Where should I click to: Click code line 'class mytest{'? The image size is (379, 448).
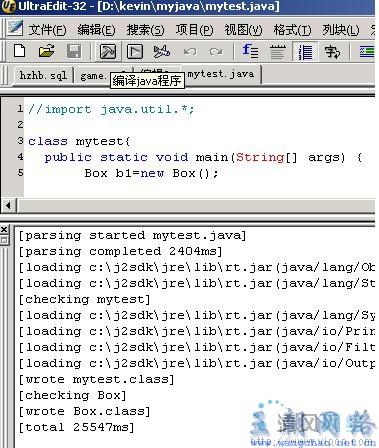[79, 141]
